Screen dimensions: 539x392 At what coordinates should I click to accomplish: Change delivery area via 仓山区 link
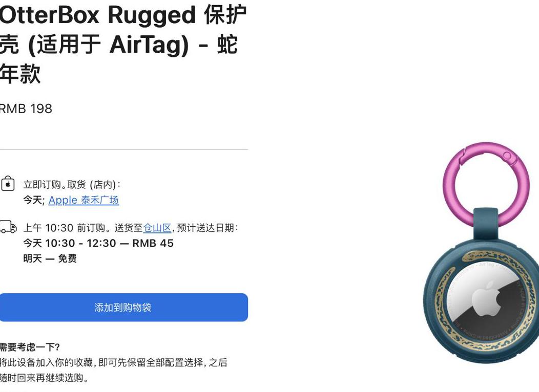157,228
